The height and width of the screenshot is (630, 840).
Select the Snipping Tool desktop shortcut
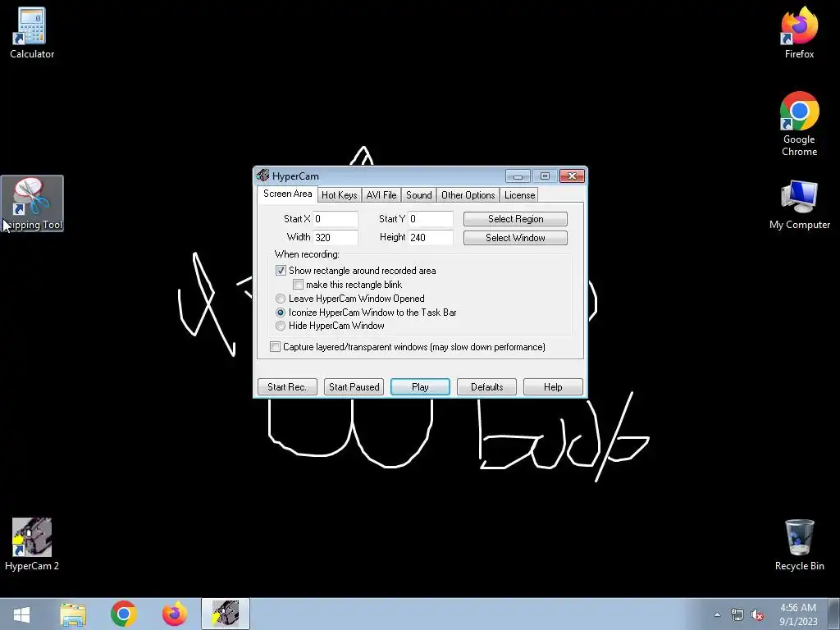click(32, 203)
